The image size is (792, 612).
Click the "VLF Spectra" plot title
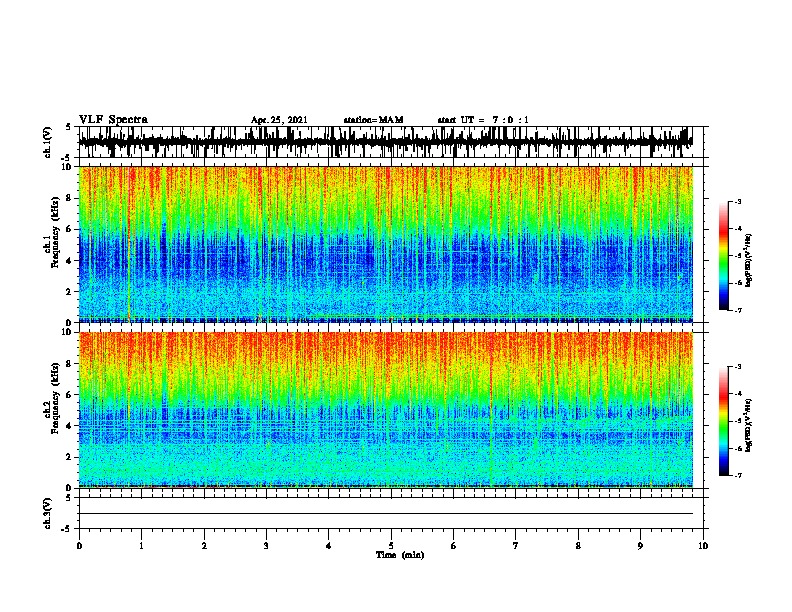(x=113, y=120)
